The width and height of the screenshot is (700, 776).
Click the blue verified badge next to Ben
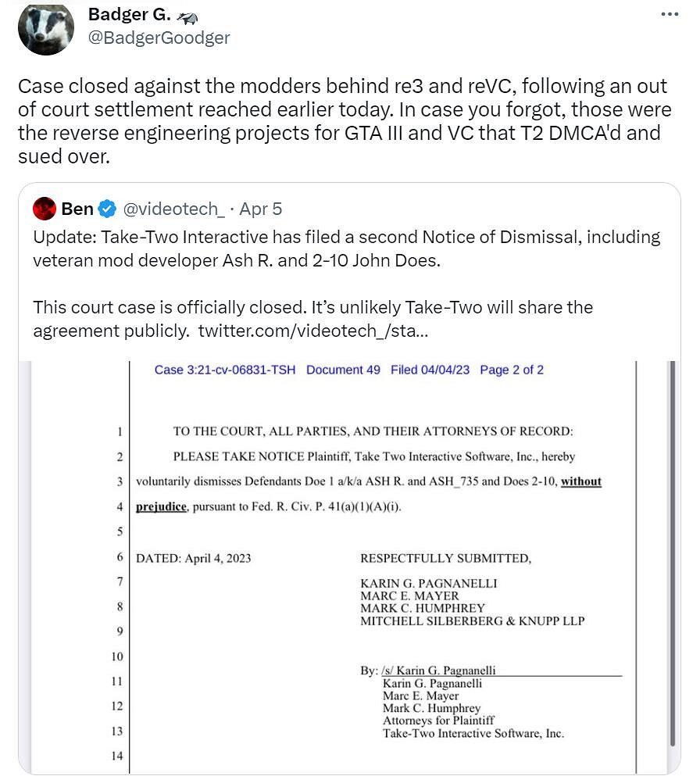(107, 209)
